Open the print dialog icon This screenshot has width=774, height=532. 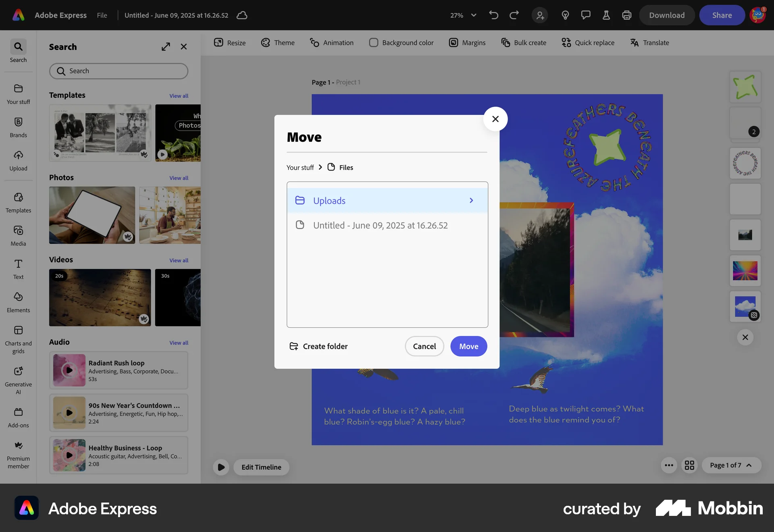626,15
